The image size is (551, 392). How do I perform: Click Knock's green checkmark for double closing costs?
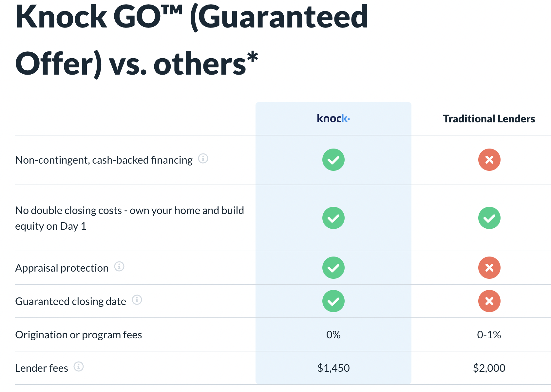coord(333,218)
